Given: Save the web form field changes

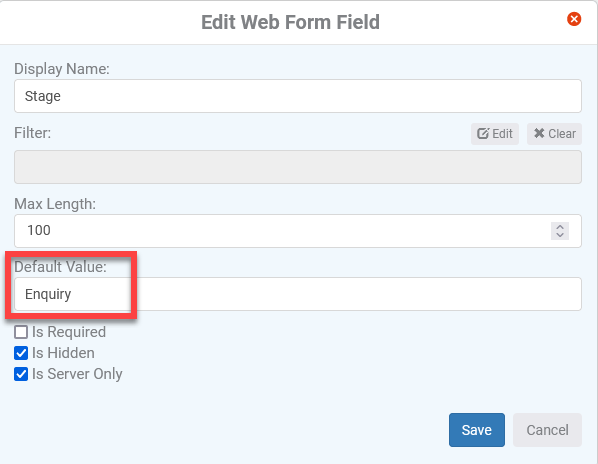Looking at the screenshot, I should click(477, 430).
